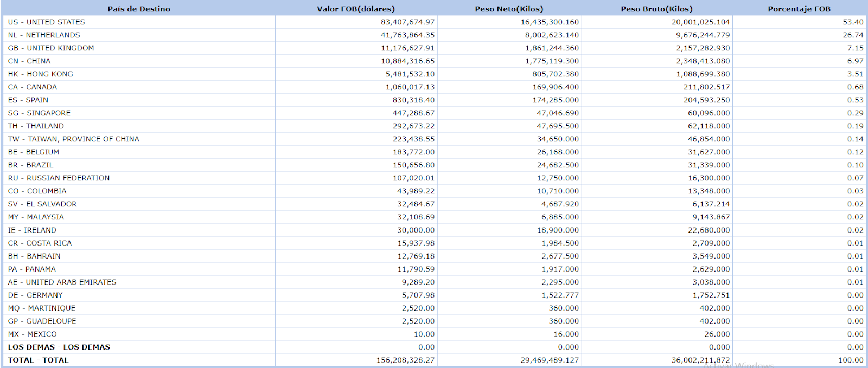Click FOB percentage 3.51 for Hong Kong

[855, 74]
